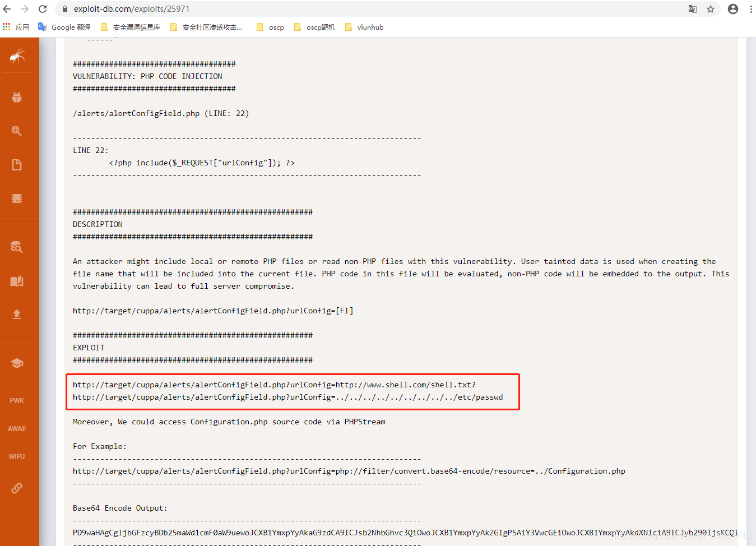Reload the exploit-db page
756x546 pixels.
pos(43,9)
